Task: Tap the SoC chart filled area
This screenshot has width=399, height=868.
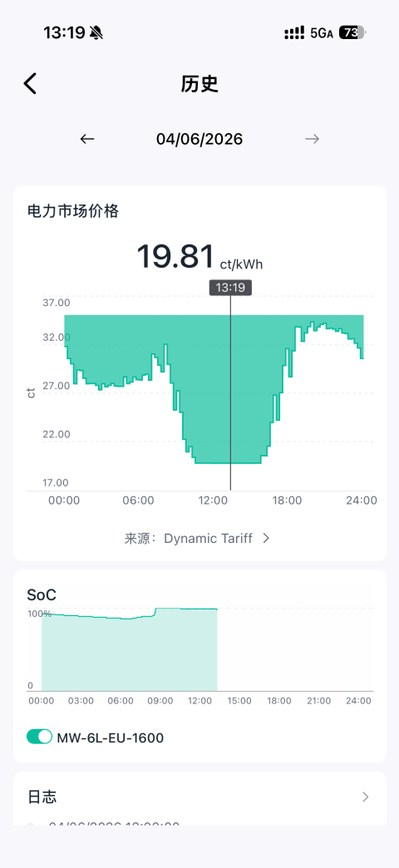Action: click(129, 653)
